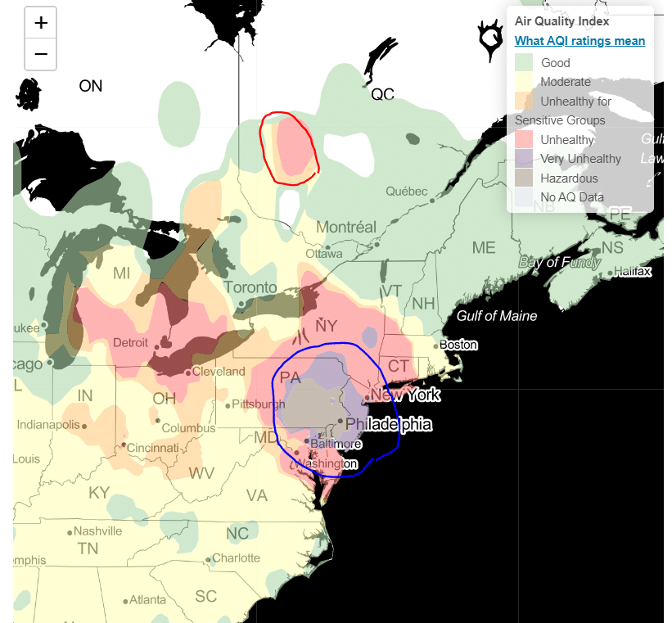Click the Unhealthy for Sensitive Groups swatch
This screenshot has height=623, width=672.
coord(524,102)
